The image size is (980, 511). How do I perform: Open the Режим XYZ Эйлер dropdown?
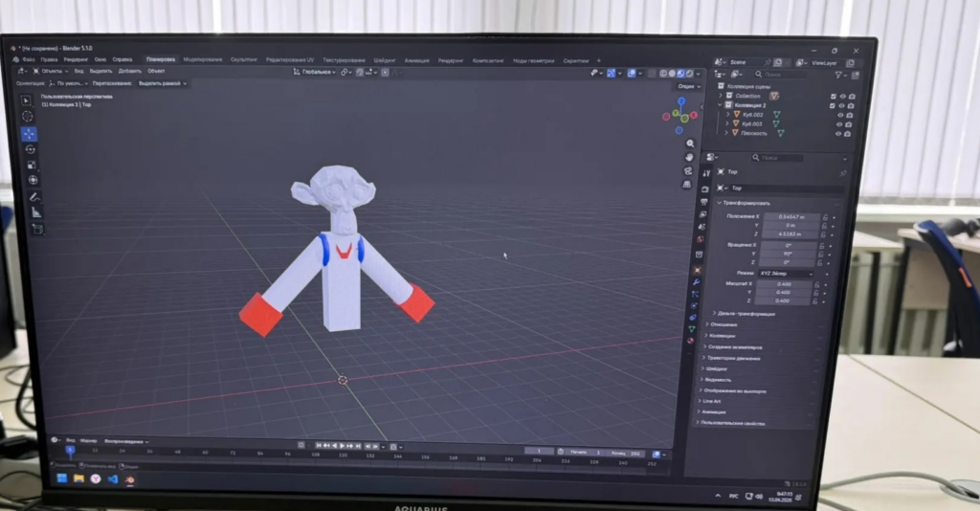tap(785, 274)
